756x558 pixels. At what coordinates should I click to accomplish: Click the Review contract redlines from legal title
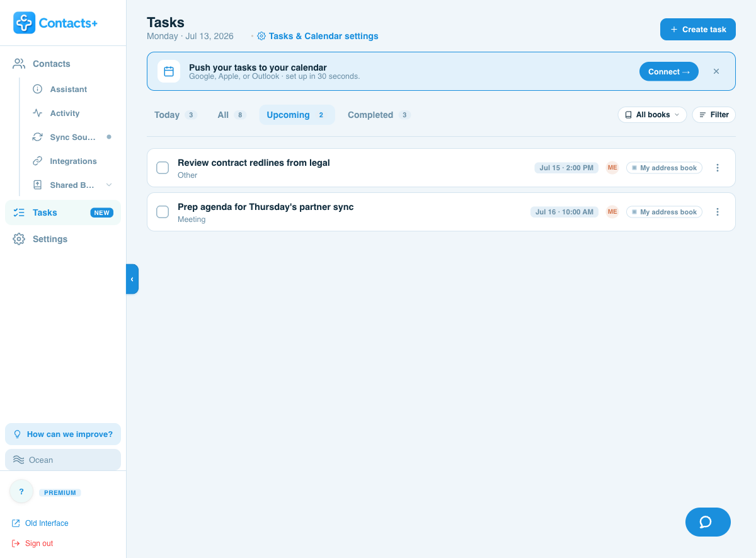pos(254,163)
